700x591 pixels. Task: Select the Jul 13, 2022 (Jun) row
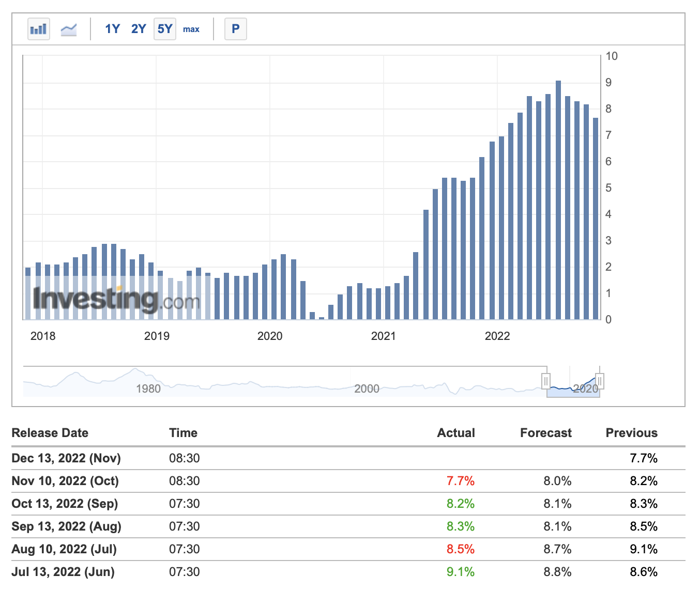[x=348, y=572]
